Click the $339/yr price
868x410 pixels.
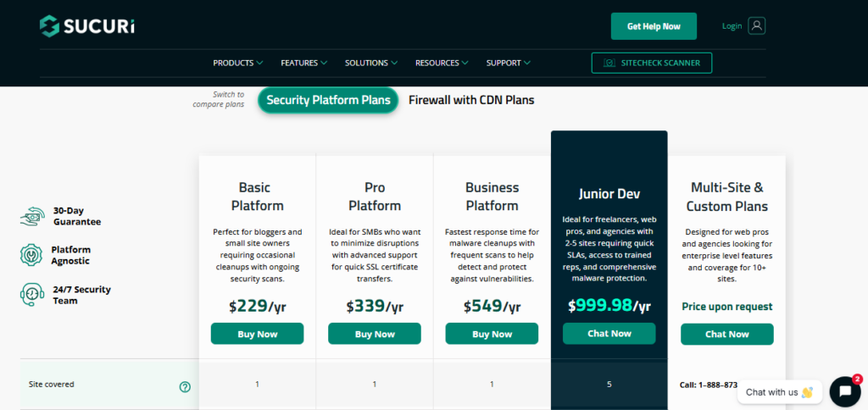(x=375, y=306)
